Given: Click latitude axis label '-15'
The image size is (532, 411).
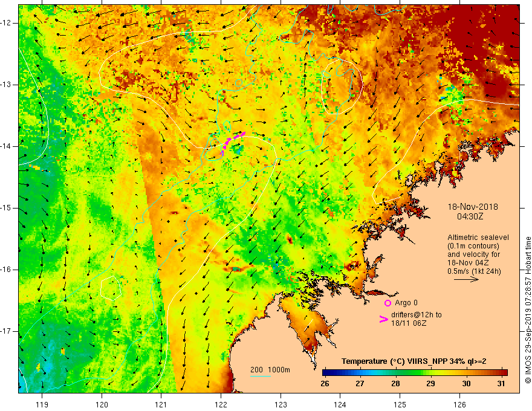Looking at the screenshot, I should coord(6,208).
